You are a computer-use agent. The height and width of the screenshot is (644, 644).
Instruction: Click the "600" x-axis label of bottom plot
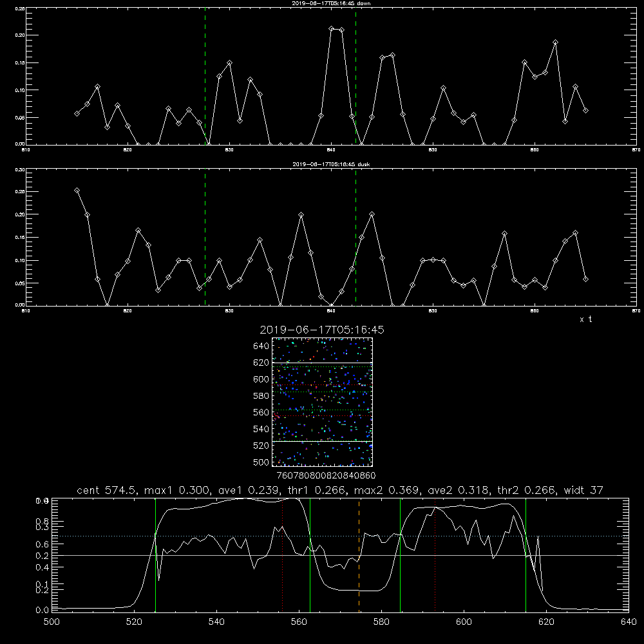[x=464, y=621]
